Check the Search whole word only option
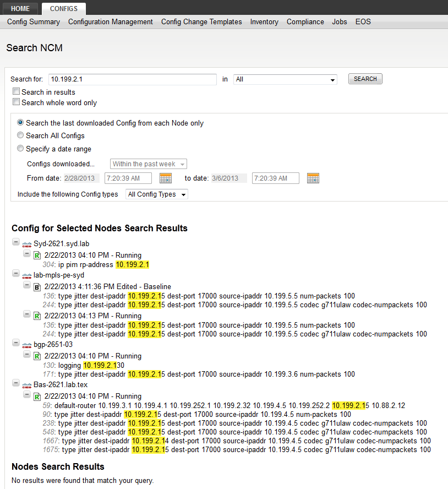Image resolution: width=448 pixels, height=489 pixels. click(x=16, y=102)
